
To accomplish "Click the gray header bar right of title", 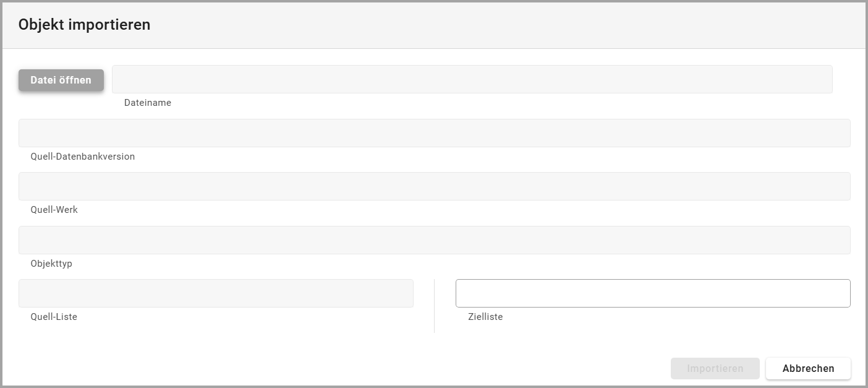I will pos(495,25).
